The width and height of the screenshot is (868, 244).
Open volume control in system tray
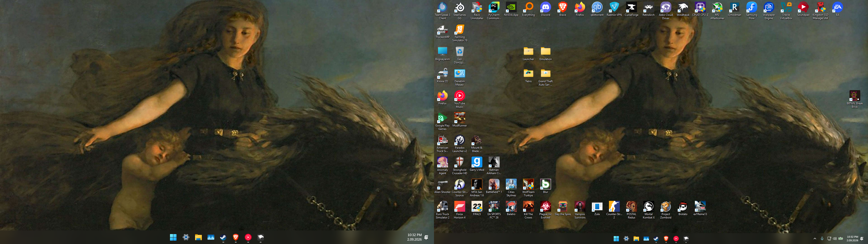835,239
